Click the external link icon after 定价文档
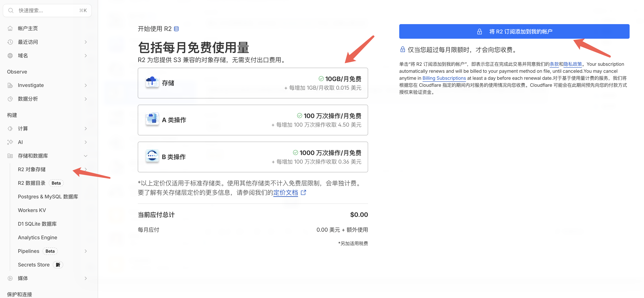Viewport: 644px width, 298px height. point(303,193)
